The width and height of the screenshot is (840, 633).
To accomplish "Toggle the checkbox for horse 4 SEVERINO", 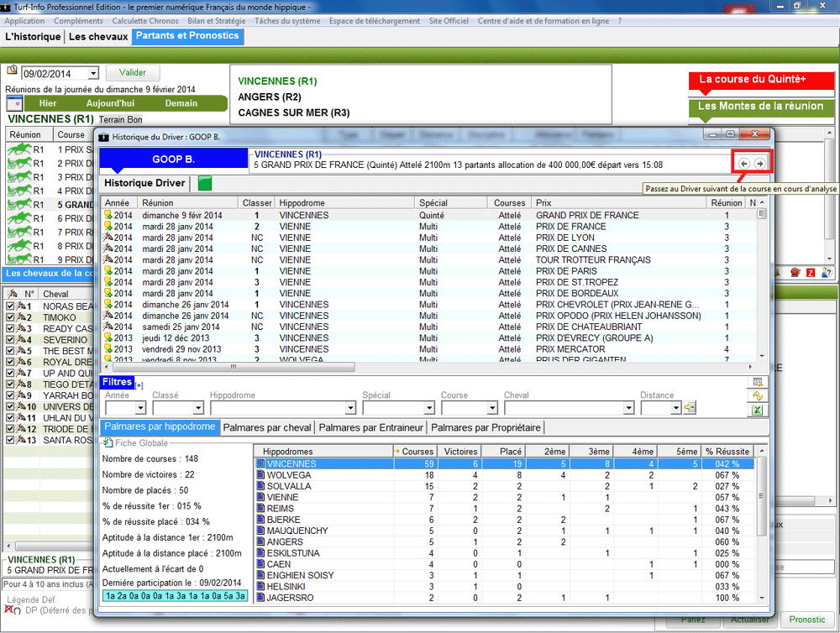I will tap(10, 340).
